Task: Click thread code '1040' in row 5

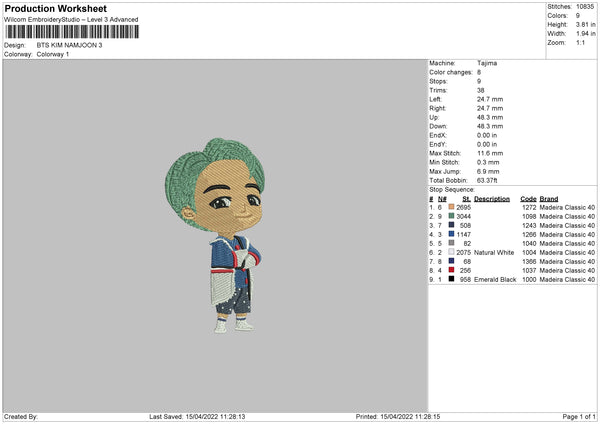Action: tap(529, 244)
